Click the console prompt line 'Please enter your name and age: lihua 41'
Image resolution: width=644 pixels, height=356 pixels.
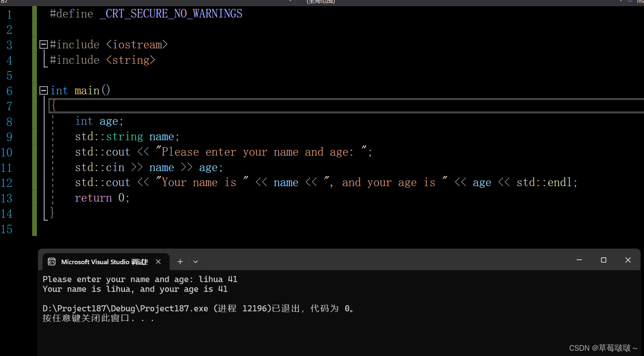pos(140,280)
